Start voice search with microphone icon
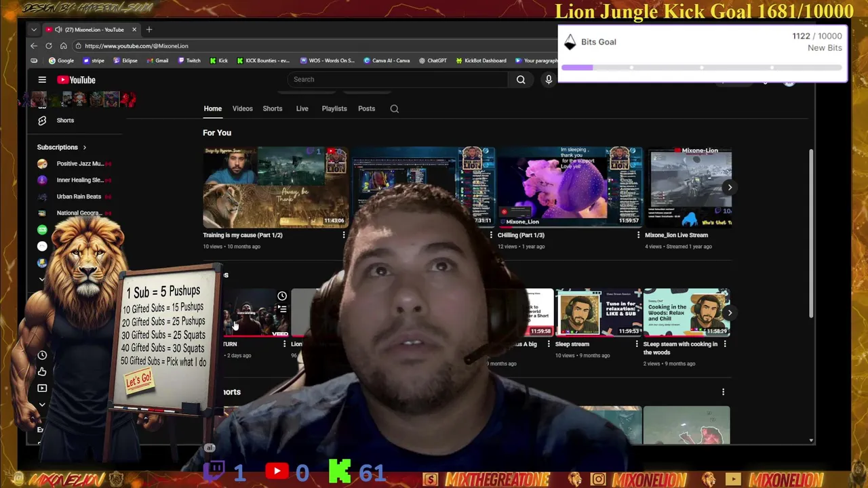Viewport: 868px width, 488px height. coord(549,79)
